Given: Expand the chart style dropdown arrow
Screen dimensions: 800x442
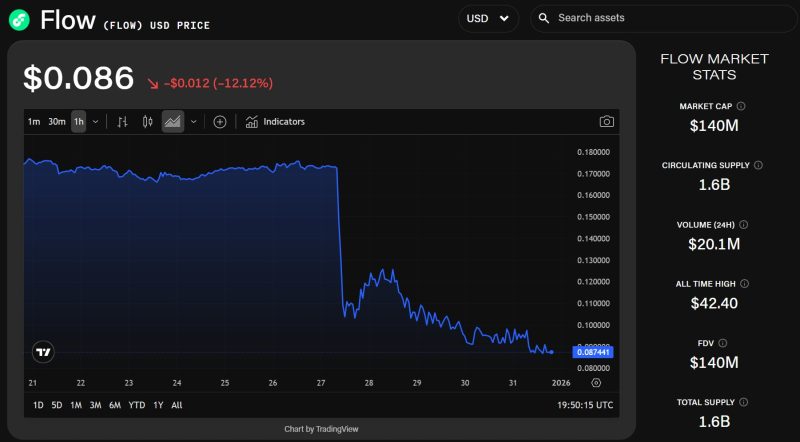Looking at the screenshot, I should click(x=193, y=122).
